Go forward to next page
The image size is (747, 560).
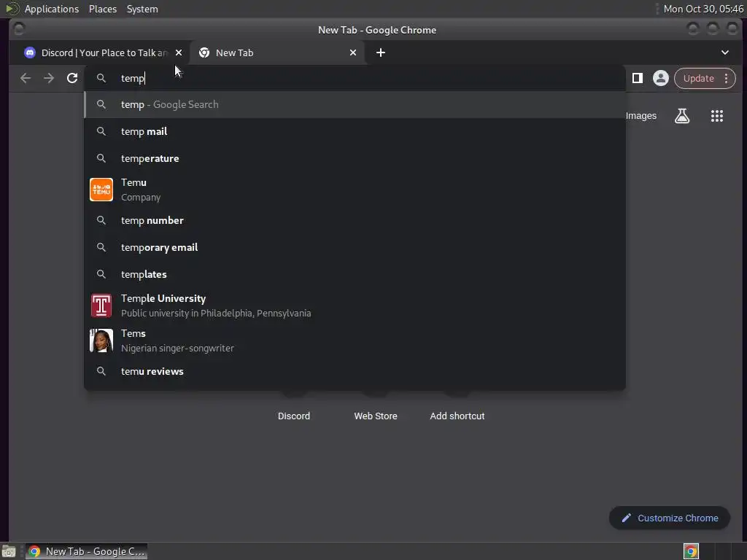click(49, 78)
